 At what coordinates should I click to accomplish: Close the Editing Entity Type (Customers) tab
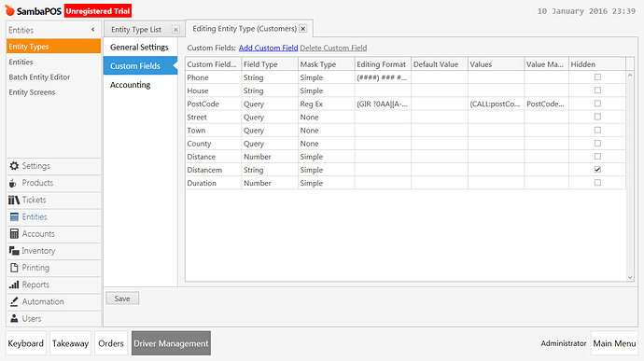pos(303,28)
